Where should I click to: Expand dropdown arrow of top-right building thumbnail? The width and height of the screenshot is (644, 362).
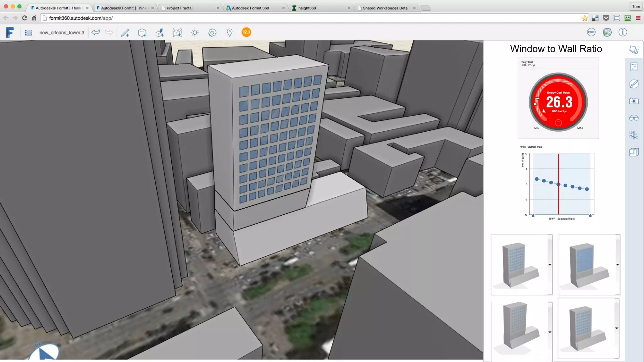(x=617, y=265)
